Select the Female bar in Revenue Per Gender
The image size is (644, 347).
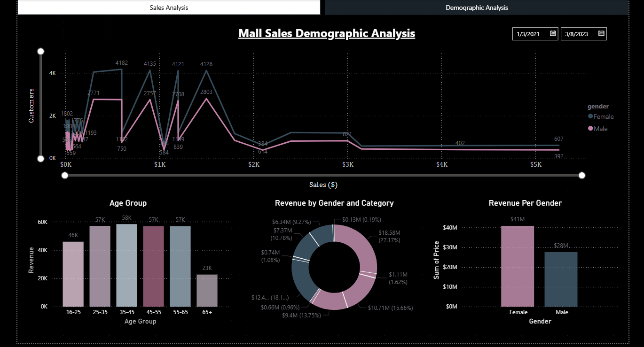(518, 265)
